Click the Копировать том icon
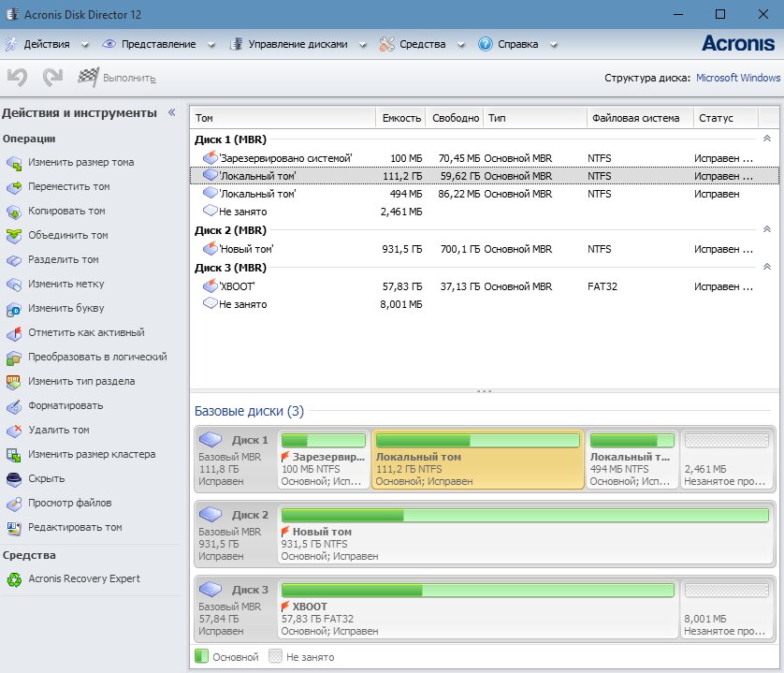The height and width of the screenshot is (673, 784). 14,212
